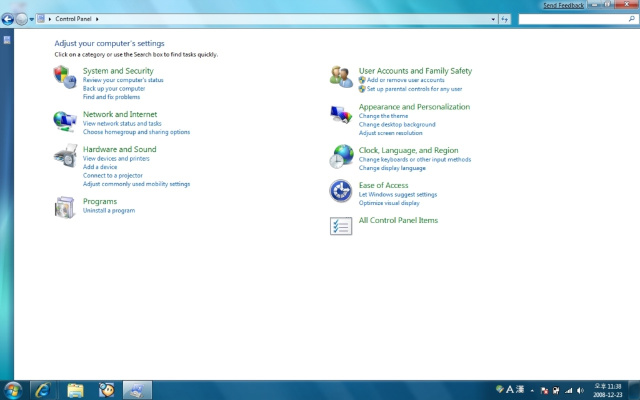Screen dimensions: 640x400
Task: Click Find and fix problems
Action: [x=111, y=97]
